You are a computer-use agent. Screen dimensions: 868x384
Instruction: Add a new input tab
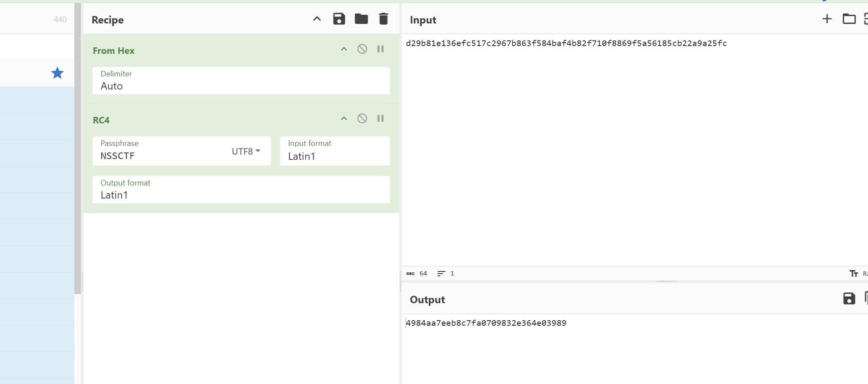pos(827,19)
